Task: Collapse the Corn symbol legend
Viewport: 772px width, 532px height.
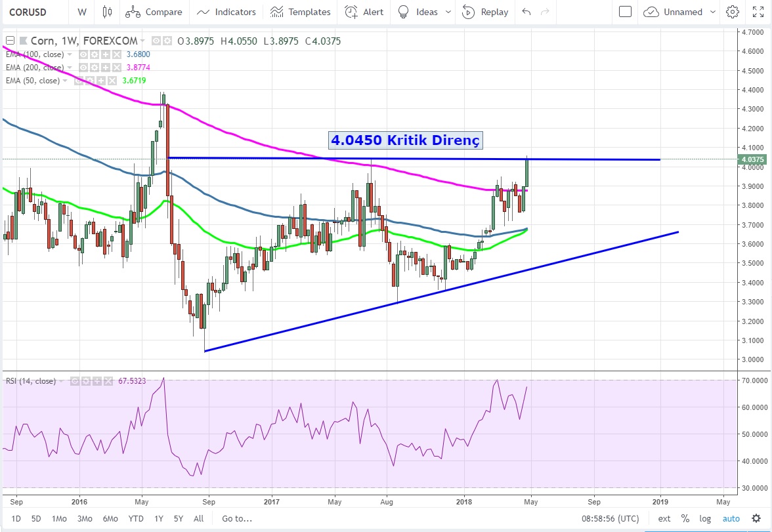Action: click(9, 41)
